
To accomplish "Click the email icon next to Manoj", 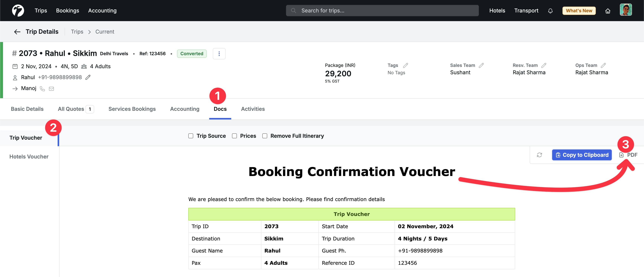I will tap(51, 89).
